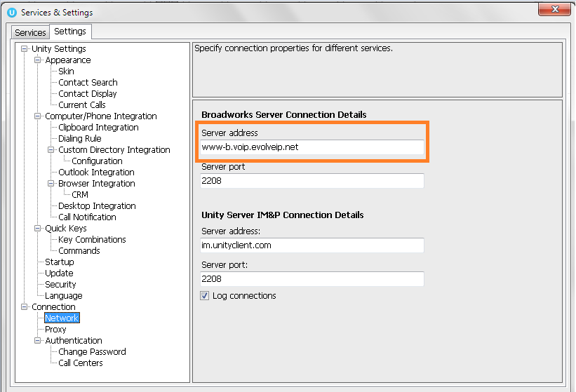Open Key Combinations settings

click(x=92, y=240)
